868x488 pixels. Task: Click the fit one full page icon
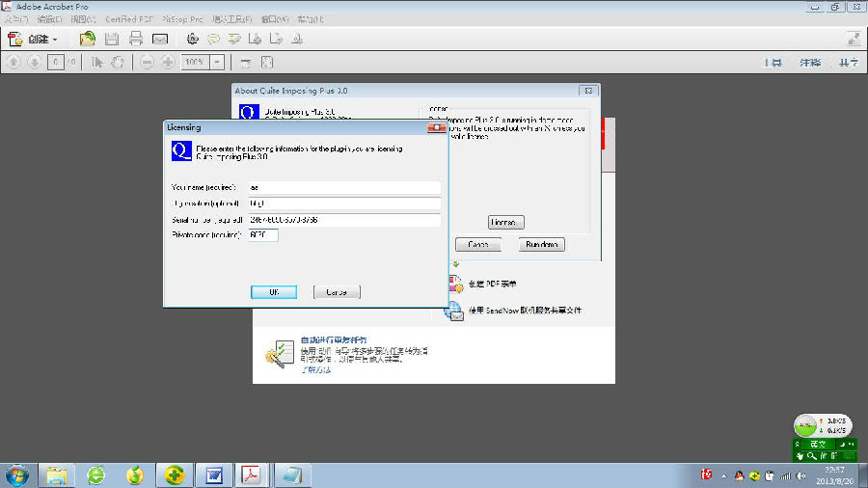267,63
